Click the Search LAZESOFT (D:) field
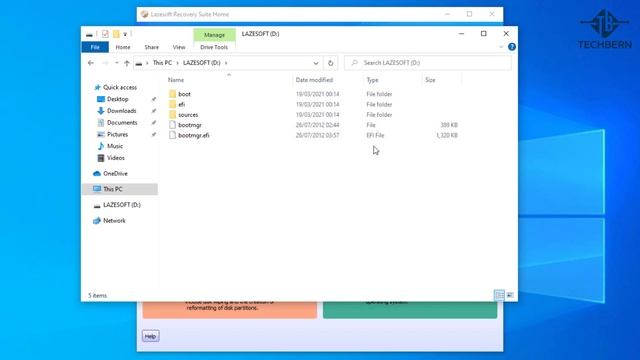 [428, 63]
